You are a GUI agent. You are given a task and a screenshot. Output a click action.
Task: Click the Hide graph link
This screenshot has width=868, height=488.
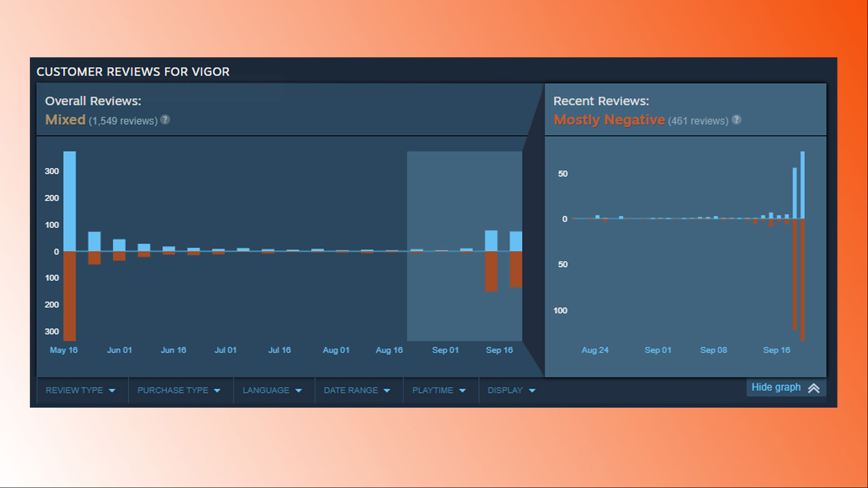[776, 387]
